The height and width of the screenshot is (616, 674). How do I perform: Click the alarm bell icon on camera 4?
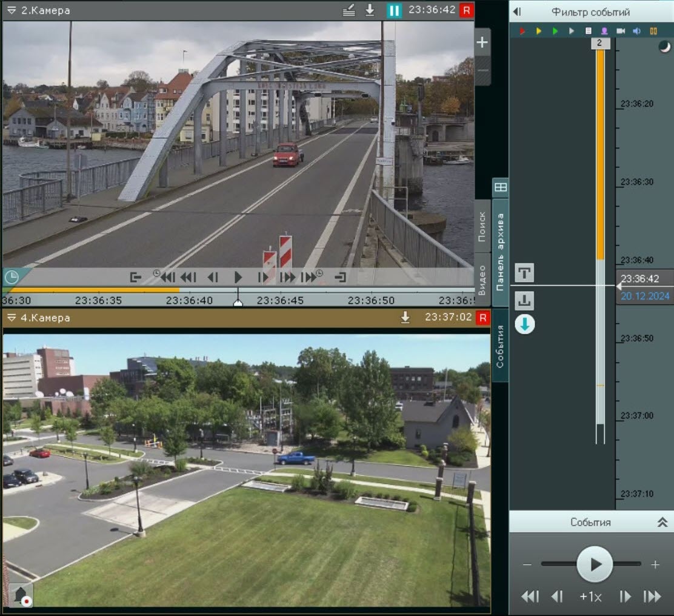pyautogui.click(x=21, y=595)
